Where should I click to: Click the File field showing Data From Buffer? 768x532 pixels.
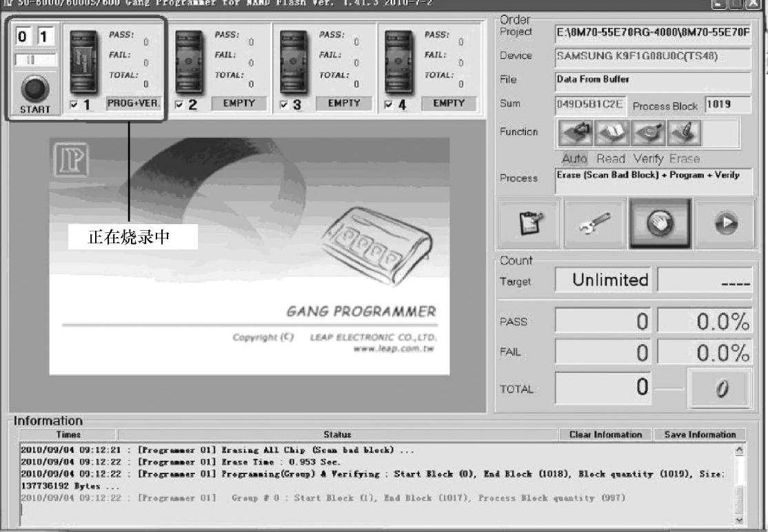(654, 81)
